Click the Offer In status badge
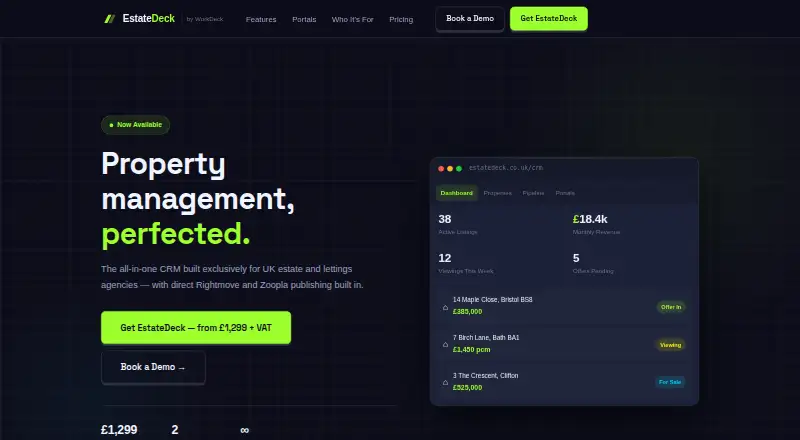The height and width of the screenshot is (440, 800). pos(671,307)
